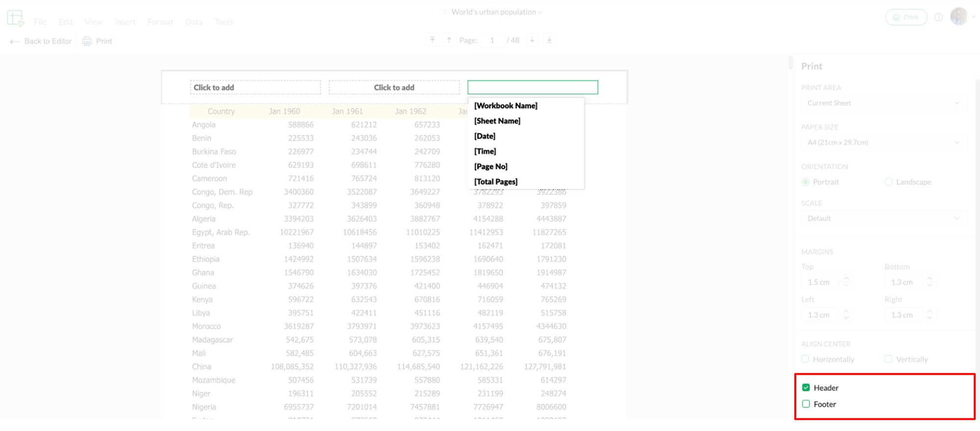Click the Jan 1960 column header
980x431 pixels.
coord(284,111)
